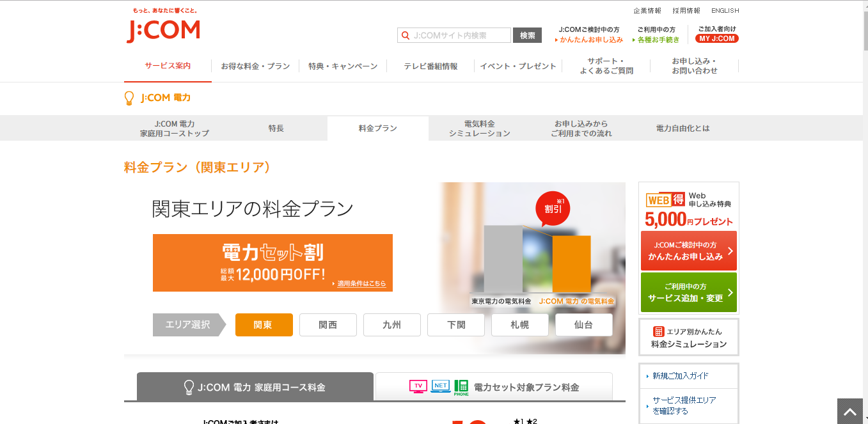
Task: Click the calculator icon for 料金シミュレーション
Action: coord(658,331)
